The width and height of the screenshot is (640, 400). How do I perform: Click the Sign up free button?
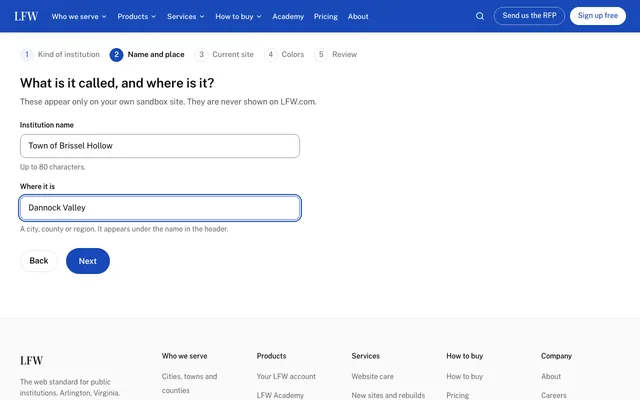click(x=598, y=16)
